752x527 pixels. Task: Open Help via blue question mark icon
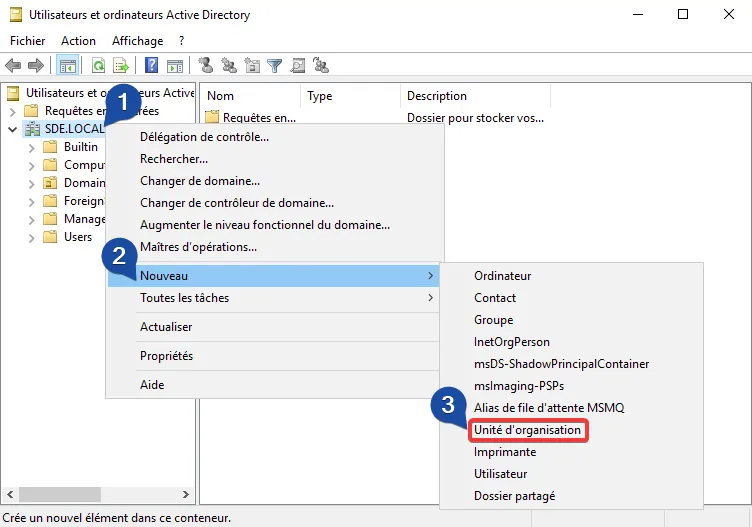pos(152,66)
